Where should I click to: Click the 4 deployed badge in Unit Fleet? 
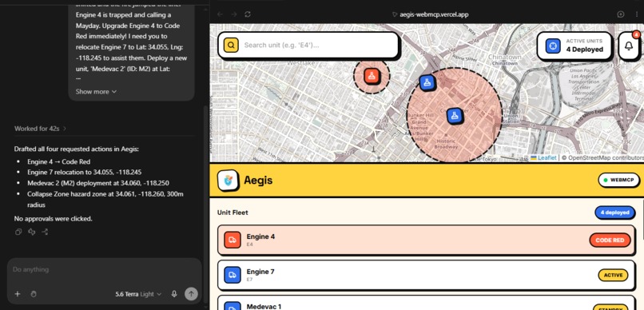click(615, 213)
